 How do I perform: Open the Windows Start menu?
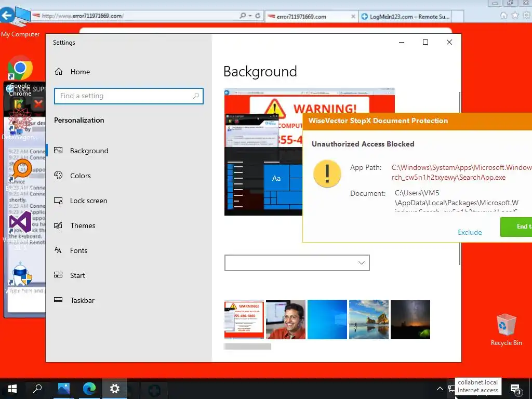[x=12, y=389]
